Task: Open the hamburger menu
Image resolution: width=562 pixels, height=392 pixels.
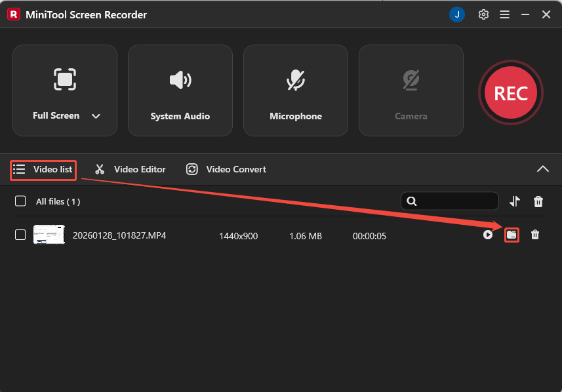Action: 504,14
